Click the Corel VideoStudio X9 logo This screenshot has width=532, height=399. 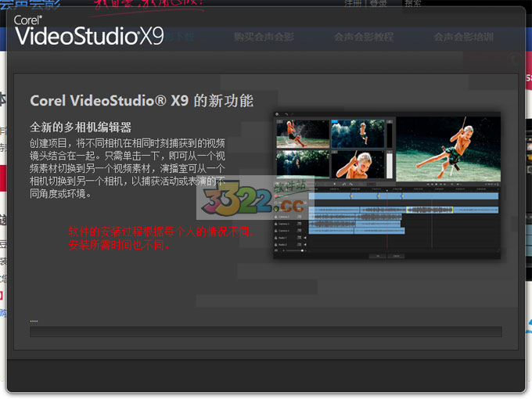tap(88, 31)
